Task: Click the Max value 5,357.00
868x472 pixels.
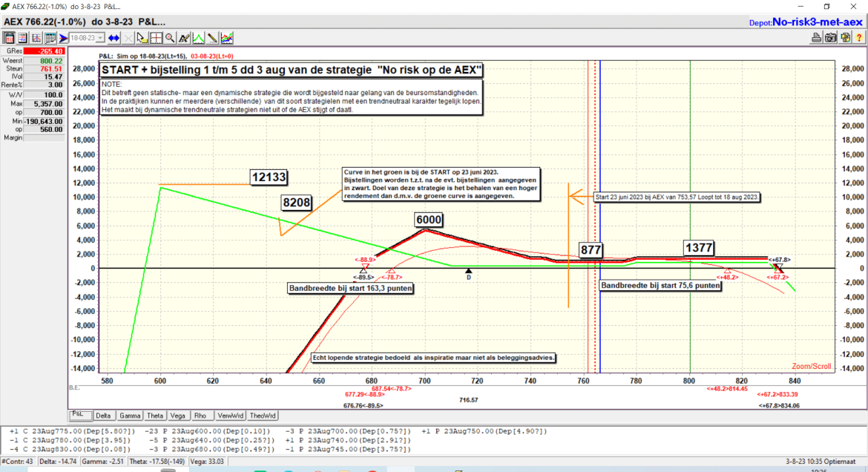Action: click(44, 104)
